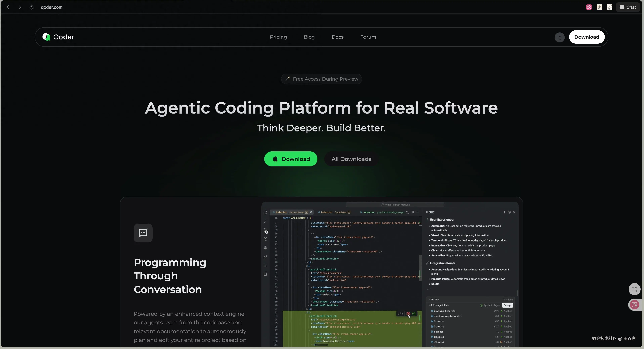Image resolution: width=644 pixels, height=349 pixels.
Task: Click the Qoder logo icon
Action: [46, 37]
